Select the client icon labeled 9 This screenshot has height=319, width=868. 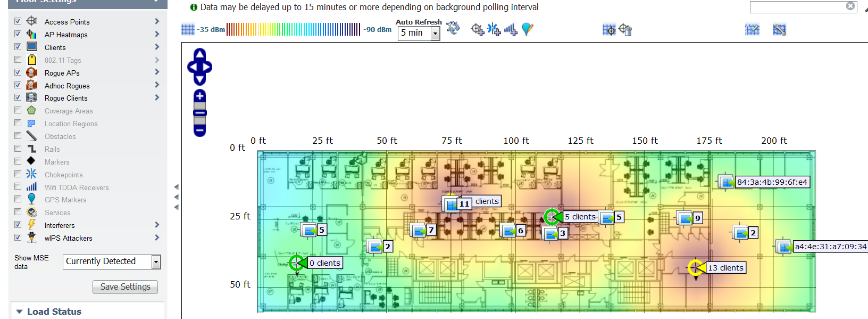click(685, 218)
